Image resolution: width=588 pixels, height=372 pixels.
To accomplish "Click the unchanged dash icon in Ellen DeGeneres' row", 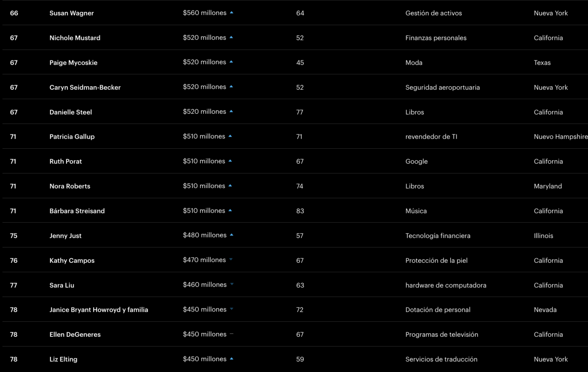I will tap(232, 334).
